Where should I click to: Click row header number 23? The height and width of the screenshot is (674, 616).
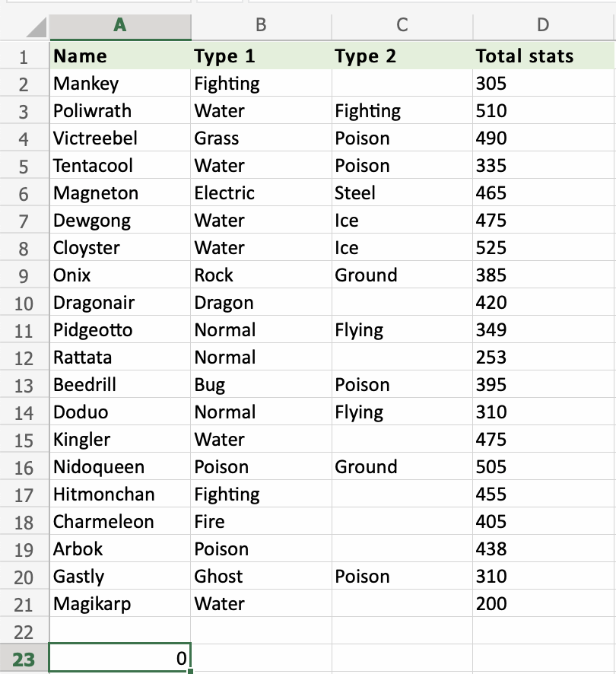tap(24, 659)
